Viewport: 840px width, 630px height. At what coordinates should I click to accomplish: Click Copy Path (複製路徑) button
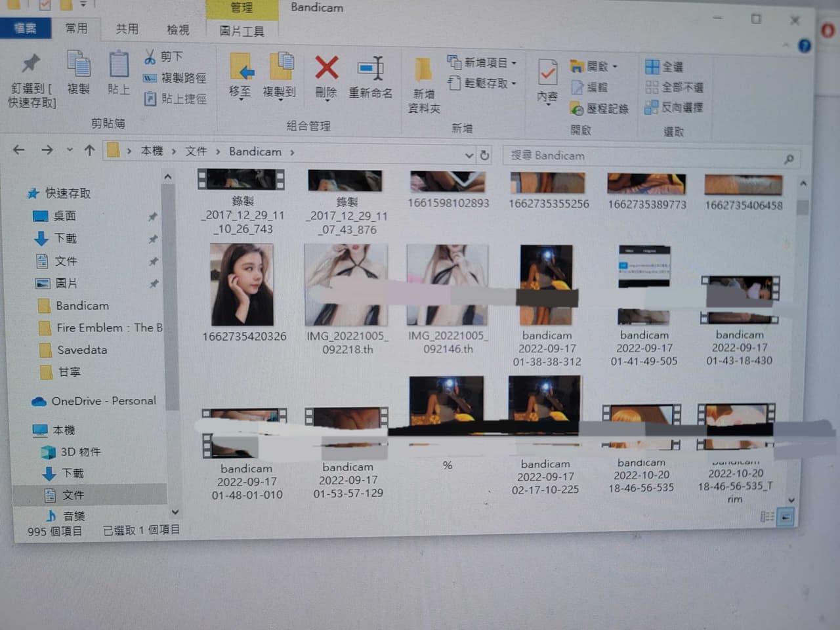(x=175, y=78)
